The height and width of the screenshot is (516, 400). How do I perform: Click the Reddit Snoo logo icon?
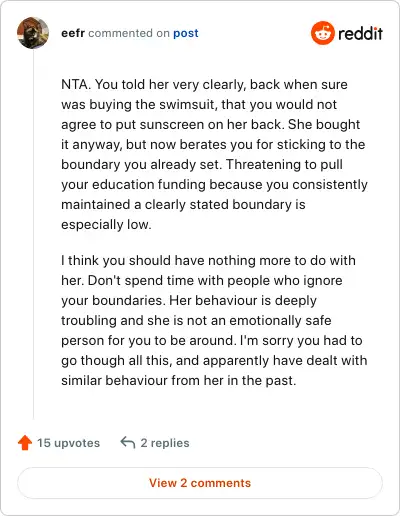coord(322,33)
